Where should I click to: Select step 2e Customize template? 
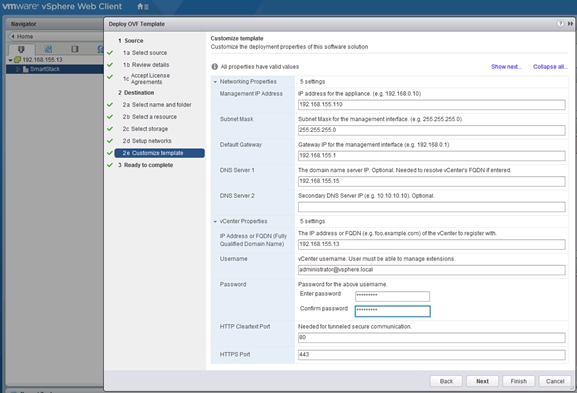pyautogui.click(x=159, y=153)
